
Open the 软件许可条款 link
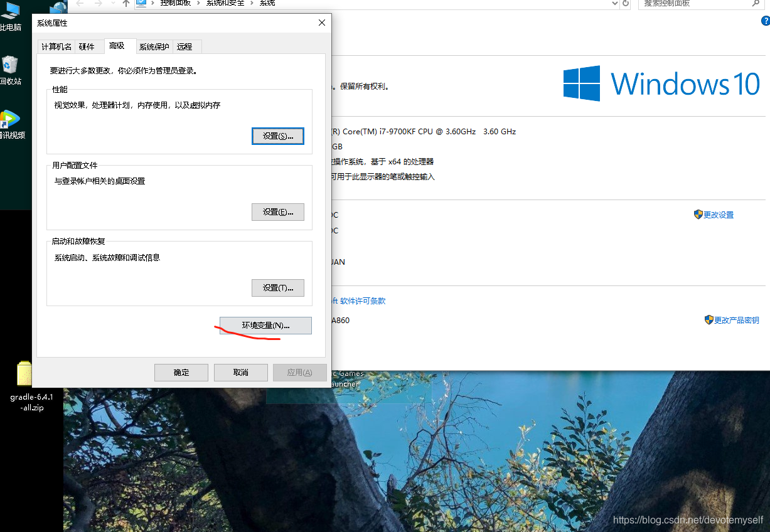tap(363, 301)
